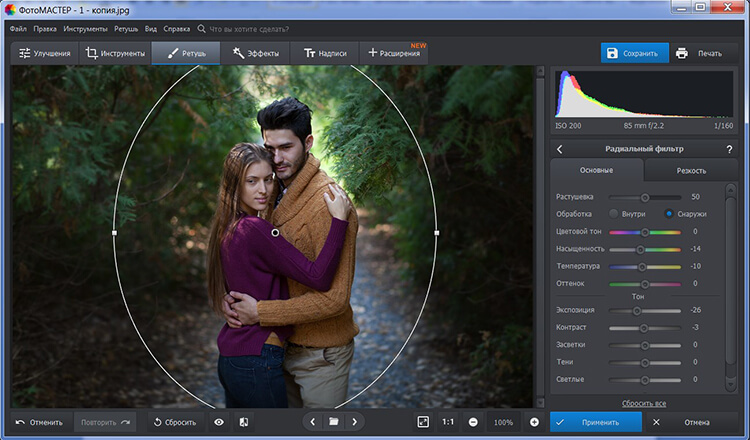Open the Инструменты menu
The image size is (750, 440).
pyautogui.click(x=87, y=30)
